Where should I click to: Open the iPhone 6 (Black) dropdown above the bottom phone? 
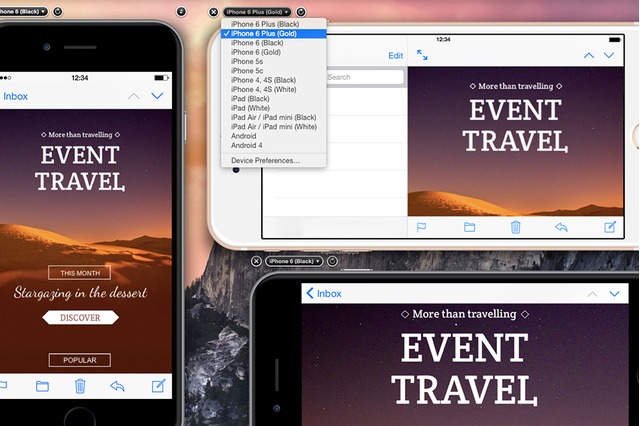click(294, 261)
